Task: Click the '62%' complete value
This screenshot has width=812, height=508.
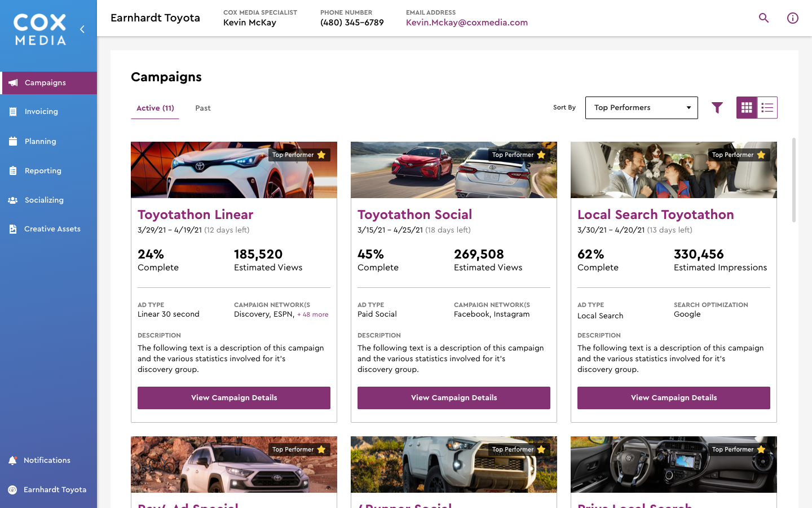Action: point(590,255)
